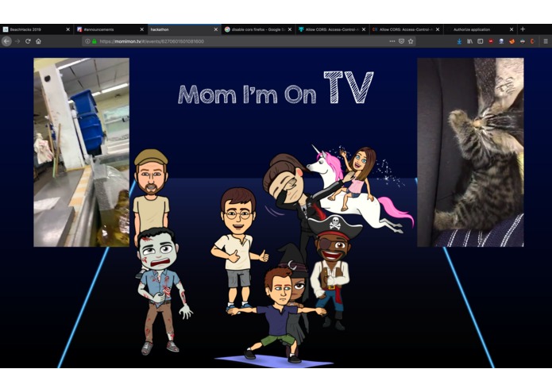Open a new tab with the plus button
Screen dimensions: 552x392
pyautogui.click(x=523, y=29)
